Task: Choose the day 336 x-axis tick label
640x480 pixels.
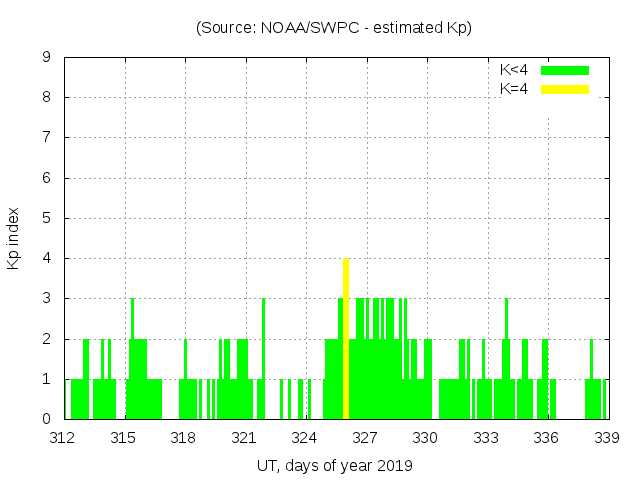Action: pyautogui.click(x=547, y=438)
